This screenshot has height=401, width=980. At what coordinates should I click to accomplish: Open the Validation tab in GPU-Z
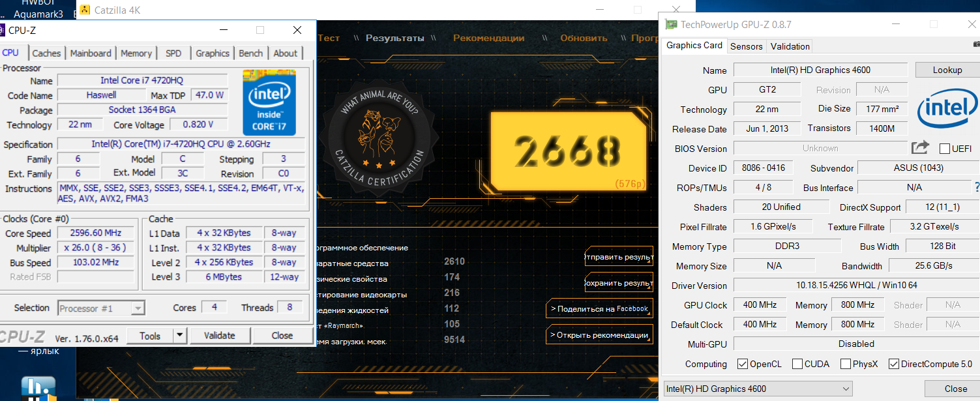790,46
